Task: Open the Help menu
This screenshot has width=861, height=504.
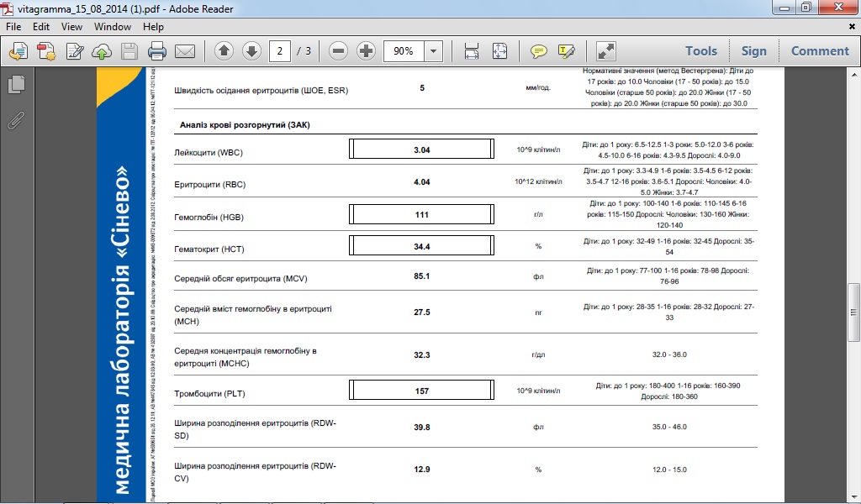Action: [153, 26]
